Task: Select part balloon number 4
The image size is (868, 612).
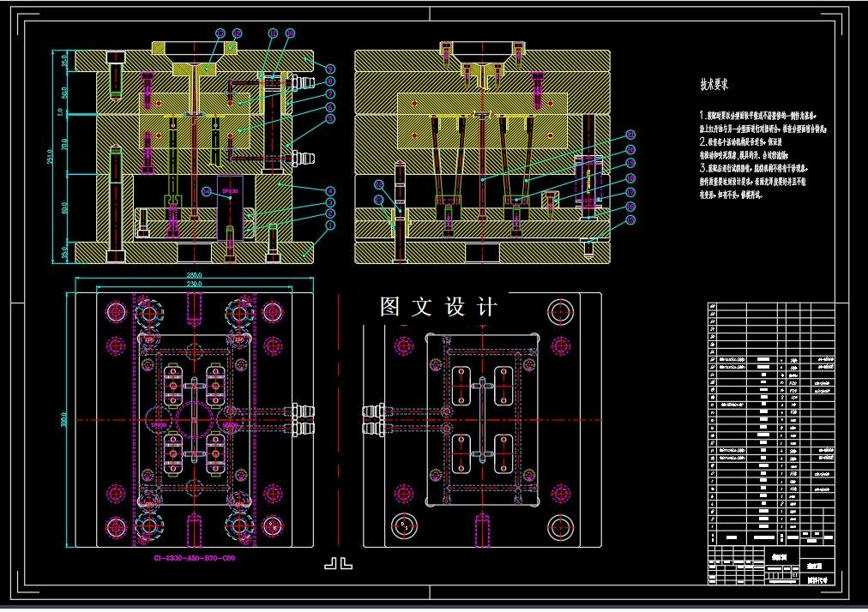Action: coord(330,190)
